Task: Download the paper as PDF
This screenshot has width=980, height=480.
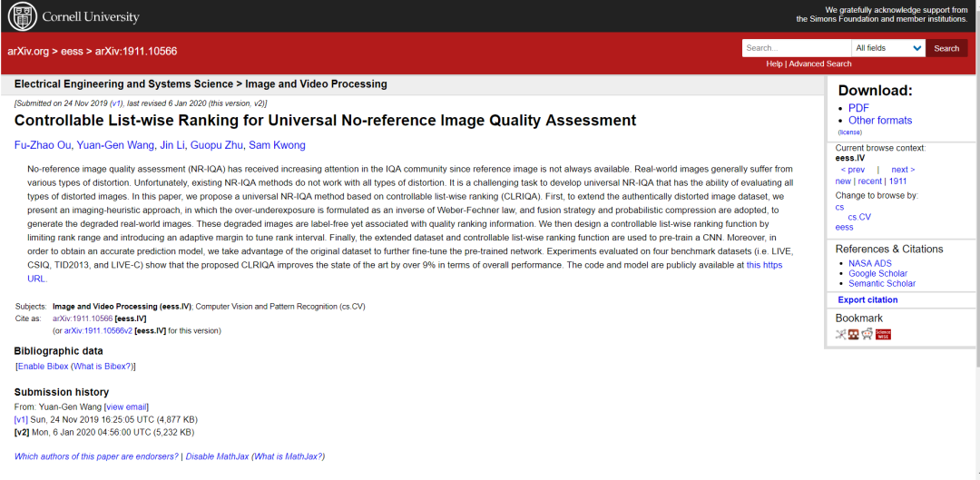Action: point(858,108)
